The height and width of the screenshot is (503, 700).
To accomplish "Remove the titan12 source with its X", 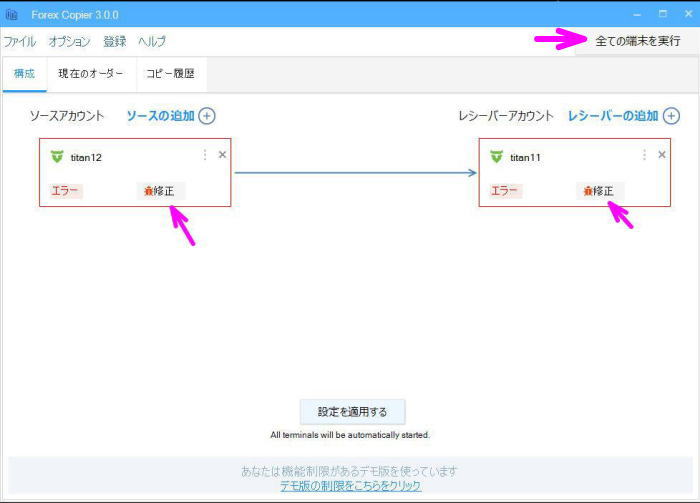I will [x=222, y=154].
